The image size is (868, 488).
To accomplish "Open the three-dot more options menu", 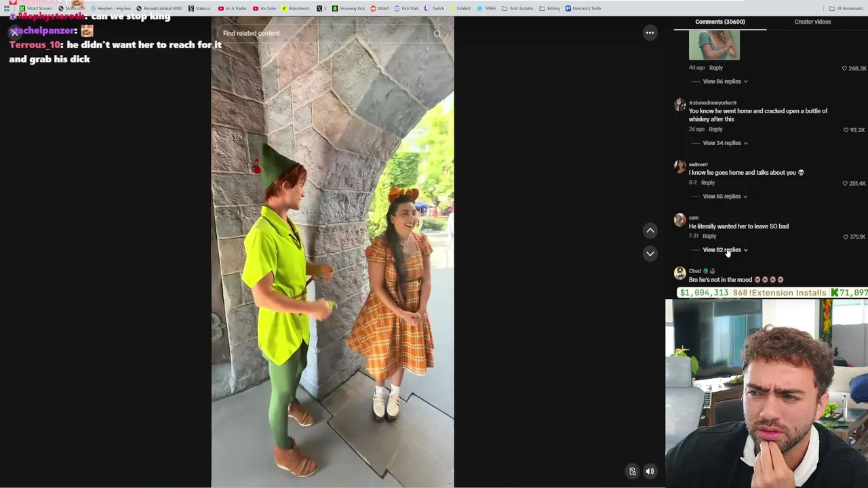I will point(650,33).
